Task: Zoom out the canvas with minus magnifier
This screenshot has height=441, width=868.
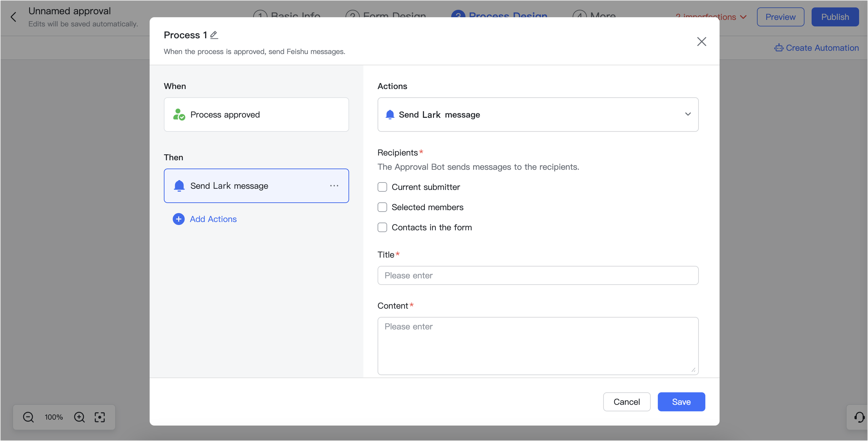Action: click(x=28, y=417)
